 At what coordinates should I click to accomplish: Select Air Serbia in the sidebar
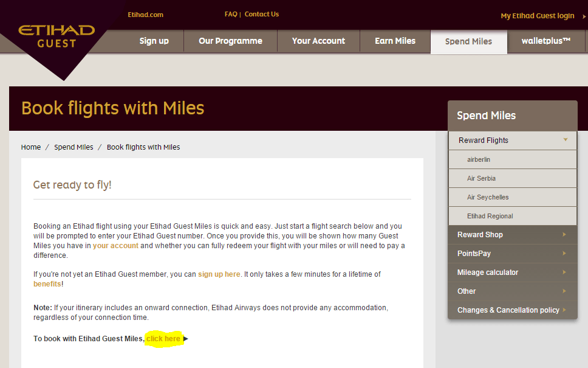(x=513, y=178)
